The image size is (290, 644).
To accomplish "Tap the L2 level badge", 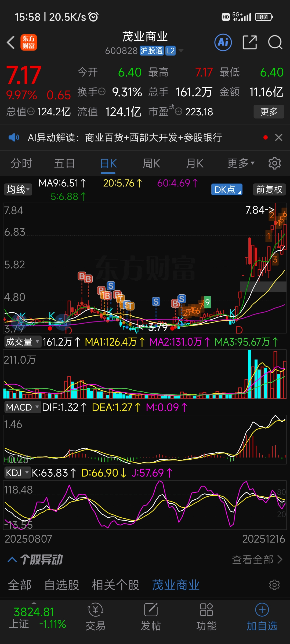I will (171, 50).
